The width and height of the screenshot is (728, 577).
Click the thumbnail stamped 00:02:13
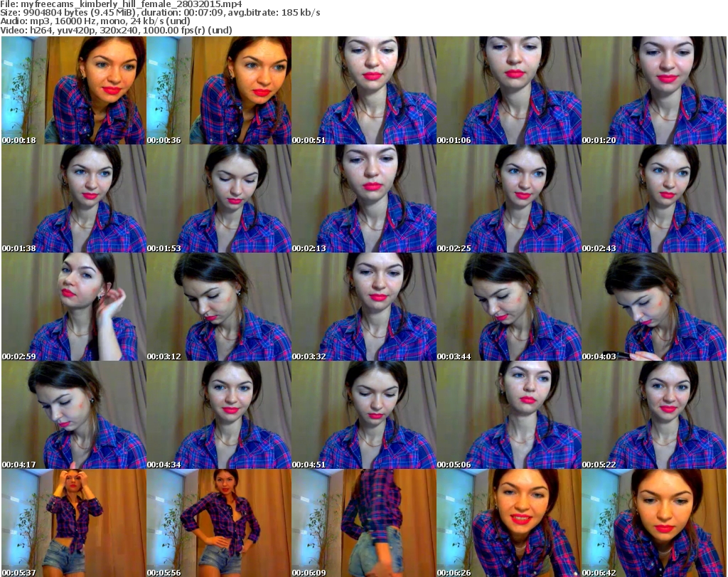[364, 198]
